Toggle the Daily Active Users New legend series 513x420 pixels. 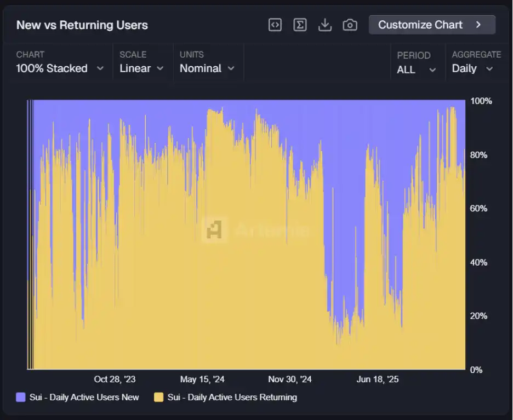[x=84, y=397]
